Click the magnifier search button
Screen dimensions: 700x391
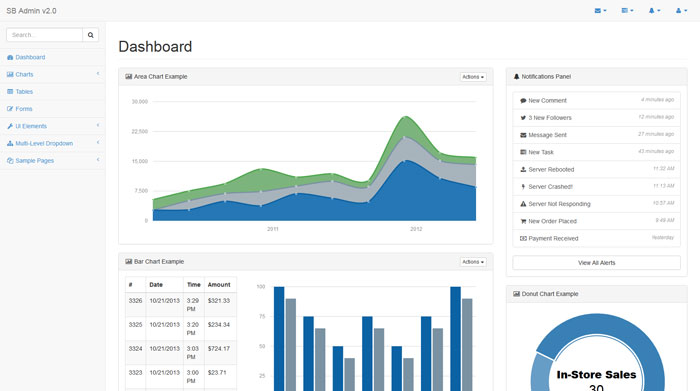(x=91, y=35)
